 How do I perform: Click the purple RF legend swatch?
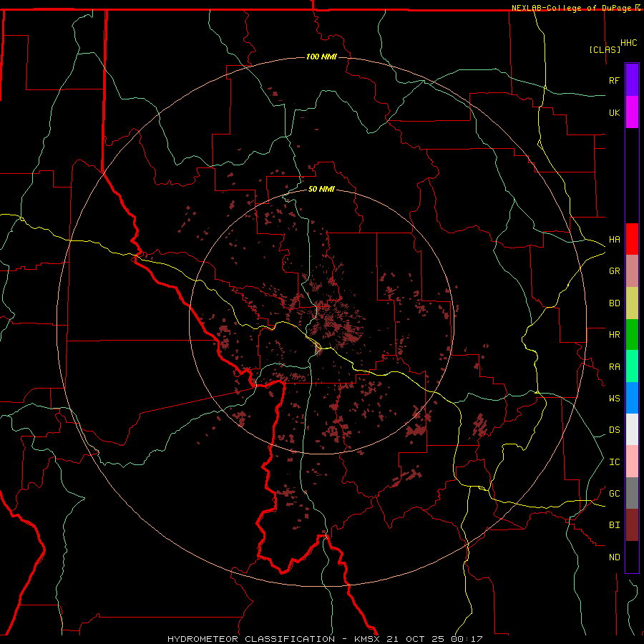(x=632, y=80)
